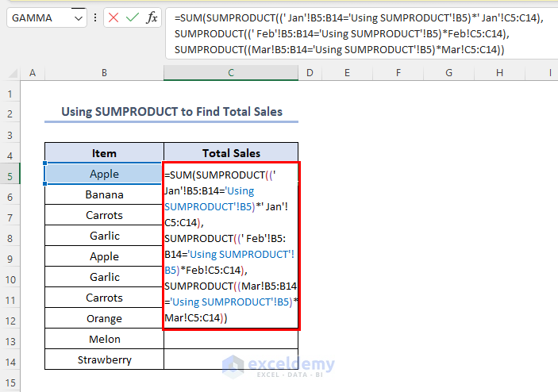Image resolution: width=558 pixels, height=392 pixels.
Task: Select column C by its header
Action: [231, 73]
